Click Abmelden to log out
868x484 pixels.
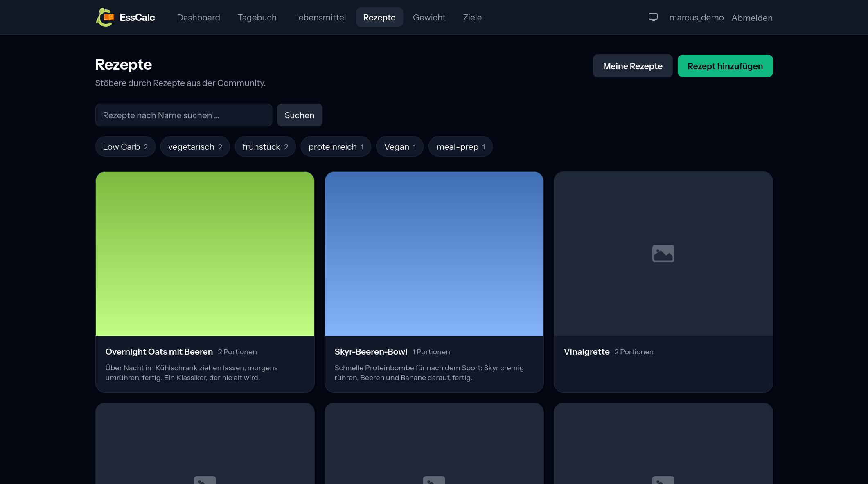[x=752, y=18]
